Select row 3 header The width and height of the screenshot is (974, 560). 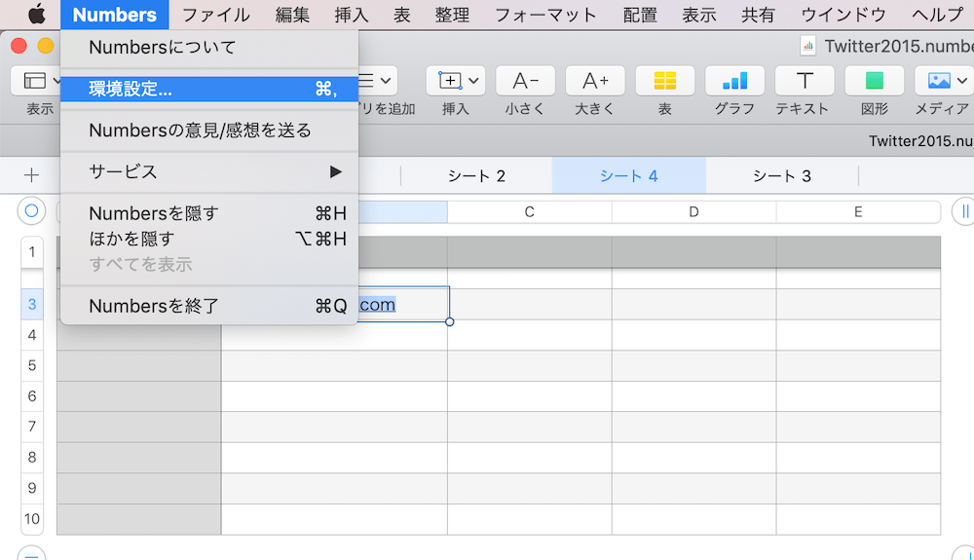[x=32, y=304]
